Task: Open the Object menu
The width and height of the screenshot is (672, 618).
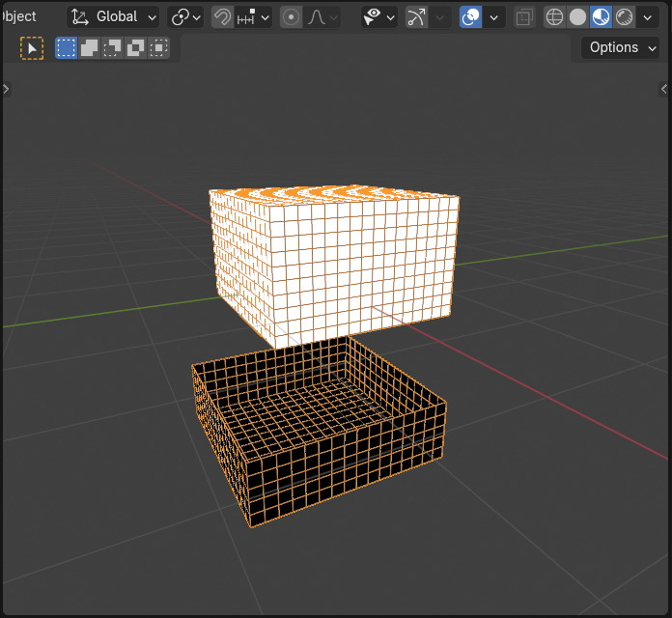Action: click(19, 16)
